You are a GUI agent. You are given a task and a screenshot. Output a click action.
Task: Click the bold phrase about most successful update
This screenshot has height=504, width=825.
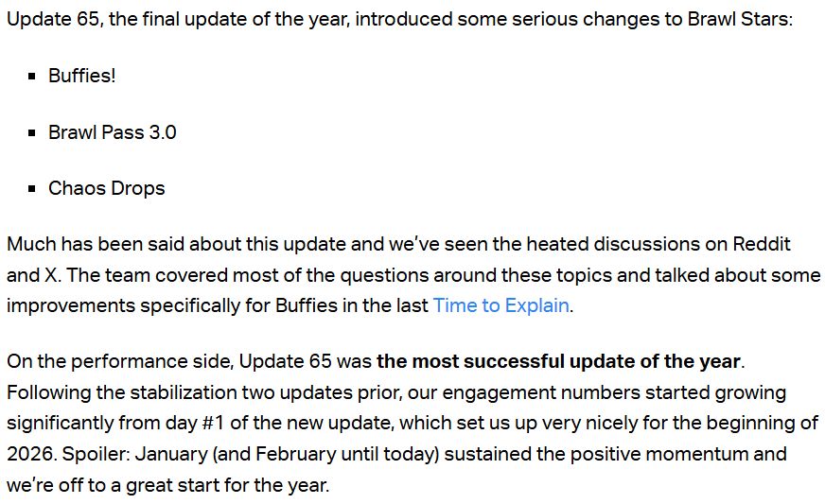558,362
